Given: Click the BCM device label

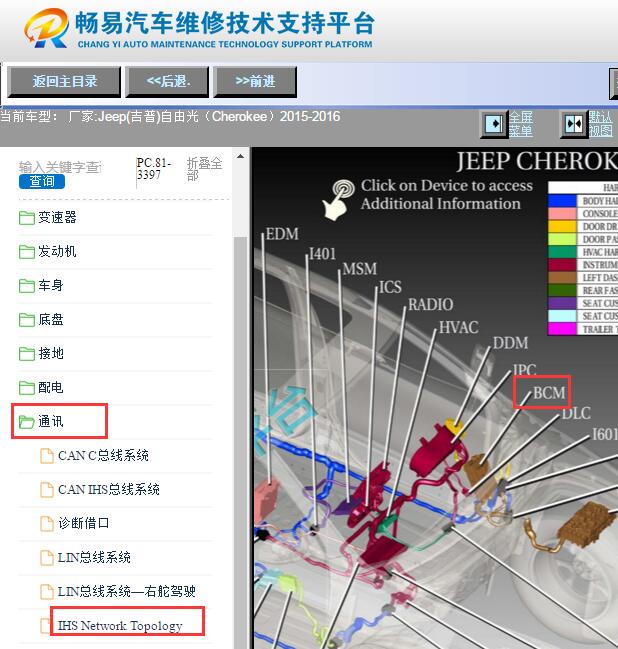Looking at the screenshot, I should pyautogui.click(x=549, y=392).
